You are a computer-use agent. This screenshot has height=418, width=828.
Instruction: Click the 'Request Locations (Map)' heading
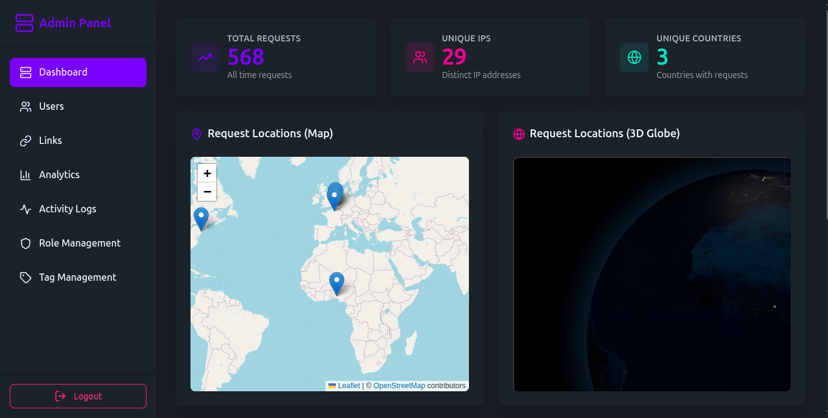[x=270, y=134]
